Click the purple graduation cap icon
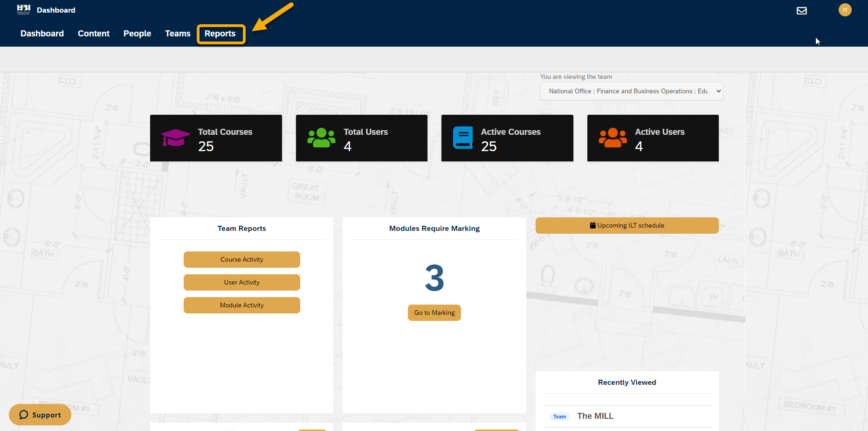This screenshot has height=431, width=868. (x=175, y=138)
